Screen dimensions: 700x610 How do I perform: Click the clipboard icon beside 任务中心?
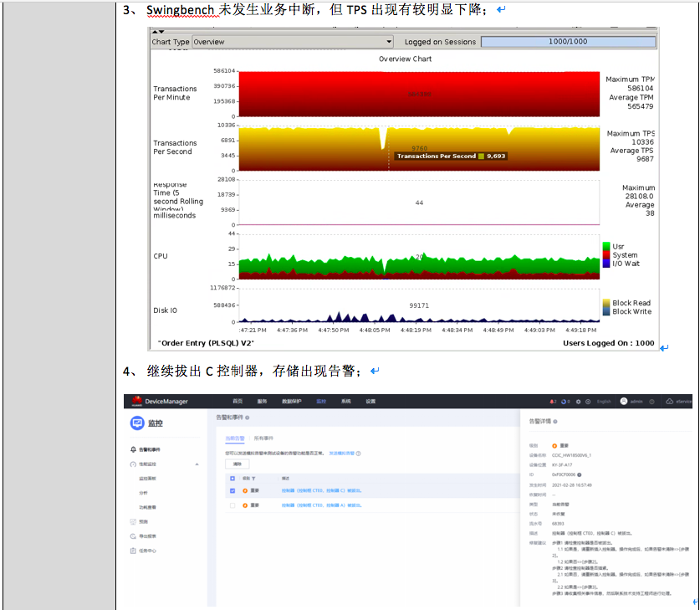tap(133, 551)
